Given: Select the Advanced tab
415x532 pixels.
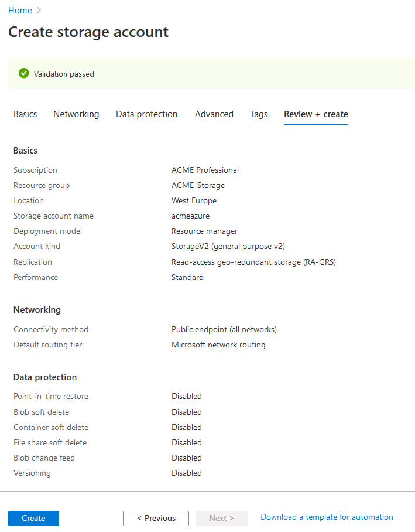Looking at the screenshot, I should coord(214,114).
